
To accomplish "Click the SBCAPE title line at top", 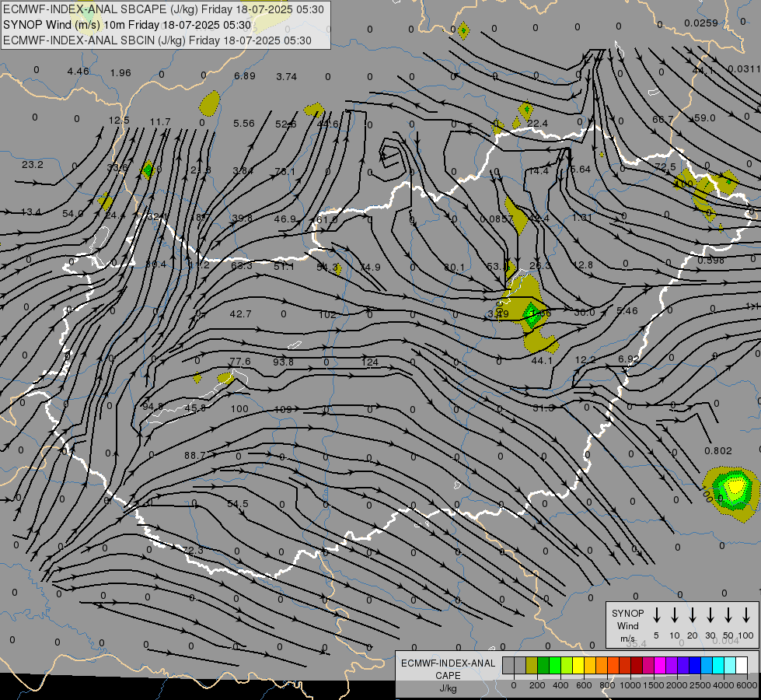I will pyautogui.click(x=163, y=9).
